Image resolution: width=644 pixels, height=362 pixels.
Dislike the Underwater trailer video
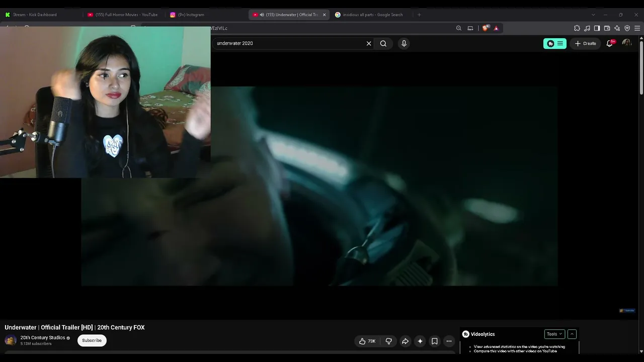[x=388, y=341]
